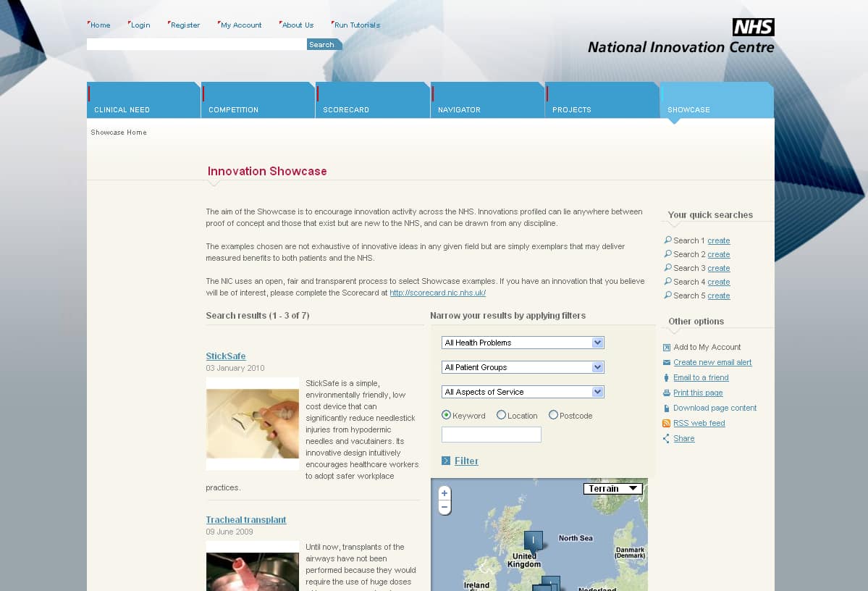Screen dimensions: 868x591
Task: Click the Add to My Account icon
Action: point(667,348)
